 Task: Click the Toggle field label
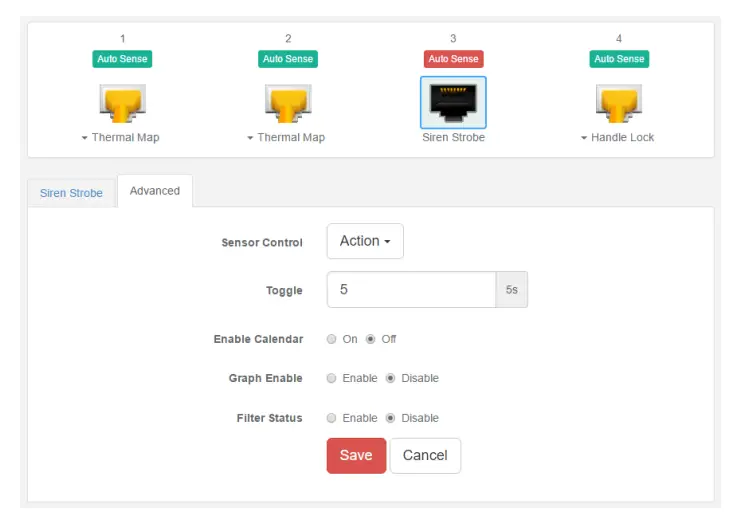click(284, 290)
